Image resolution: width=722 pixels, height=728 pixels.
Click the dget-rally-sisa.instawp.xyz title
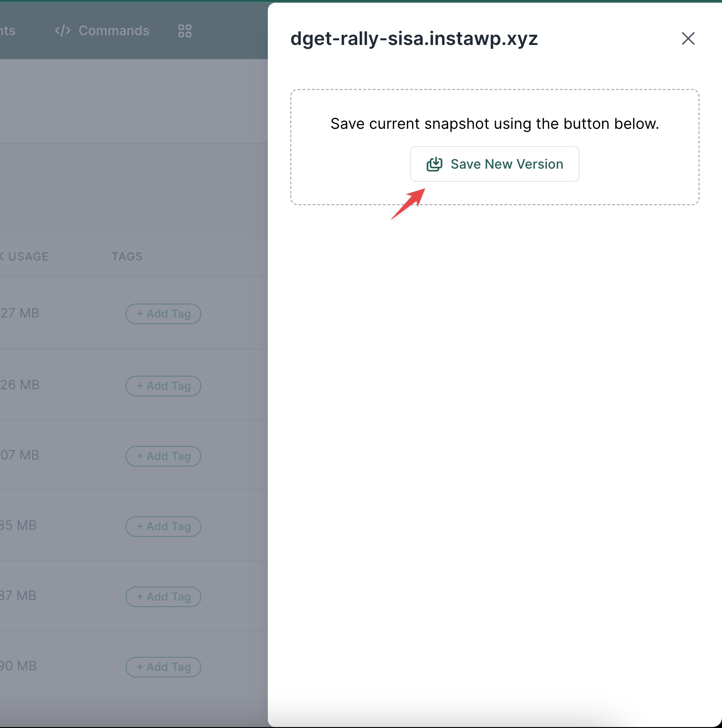[x=414, y=38]
